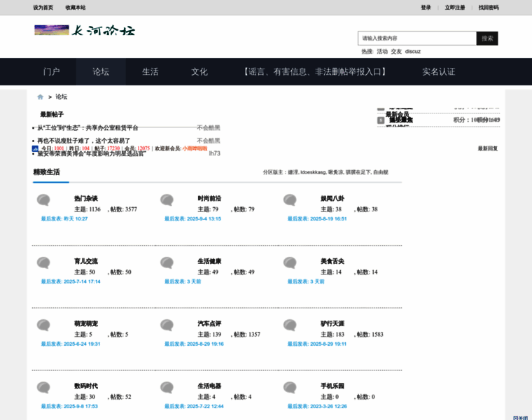Screen dimensions: 532x420
Task: Open post 再也不说瘦肚子难了，这个太容易了
Action: point(84,141)
